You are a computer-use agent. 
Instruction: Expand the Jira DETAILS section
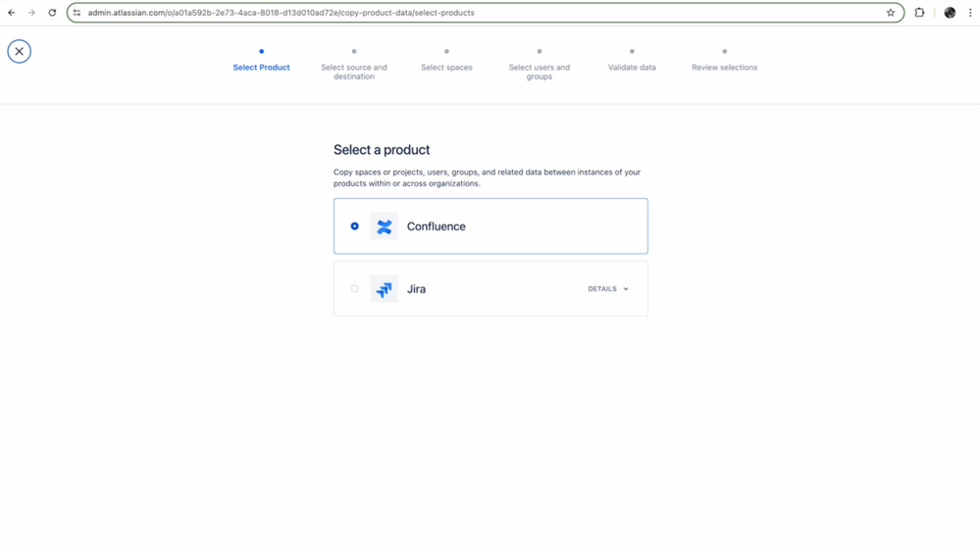pyautogui.click(x=608, y=288)
